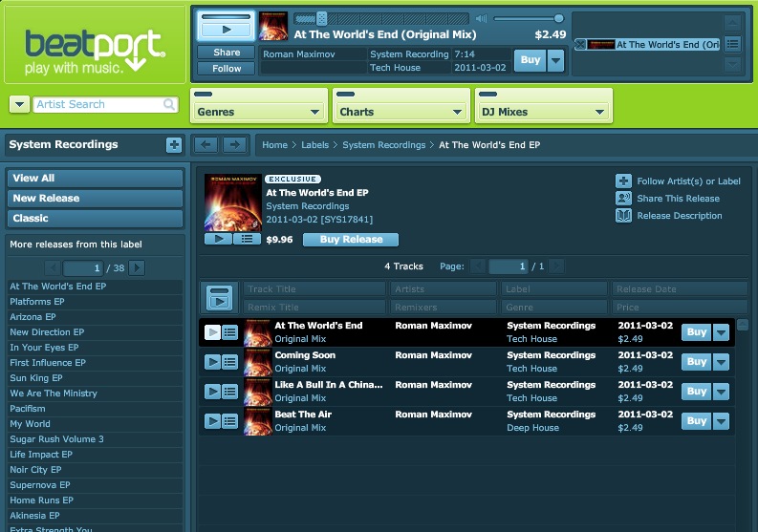Go back using the left arrow navigation button
The height and width of the screenshot is (532, 758).
(206, 145)
